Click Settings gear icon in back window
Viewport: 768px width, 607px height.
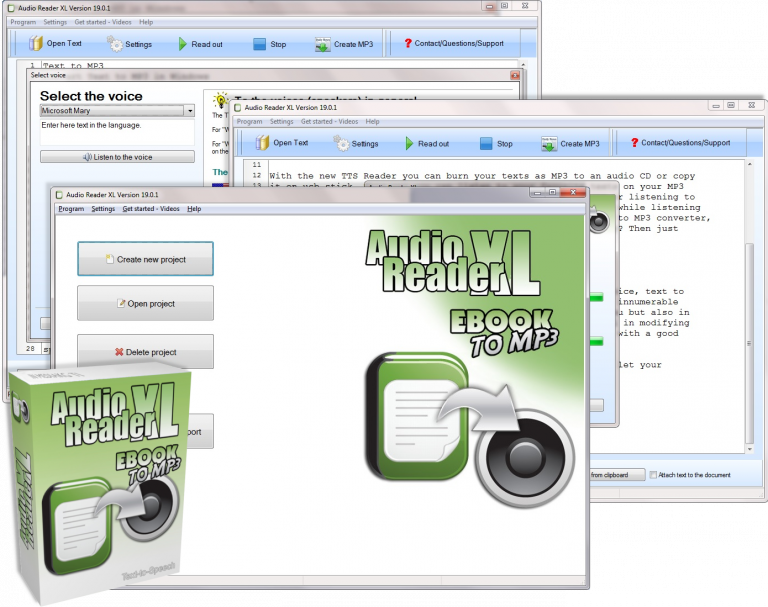click(115, 44)
